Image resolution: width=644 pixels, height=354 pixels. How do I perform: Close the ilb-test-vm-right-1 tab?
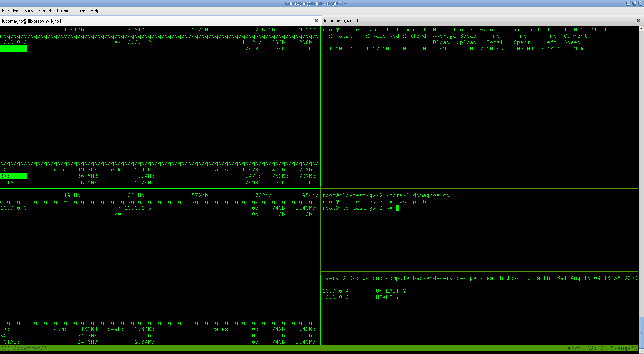click(x=316, y=21)
